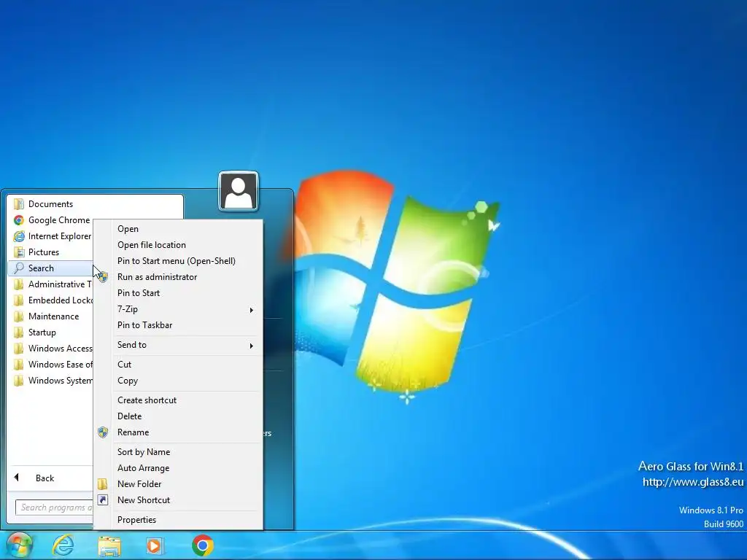
Task: Click the Pictures folder icon
Action: [x=19, y=252]
